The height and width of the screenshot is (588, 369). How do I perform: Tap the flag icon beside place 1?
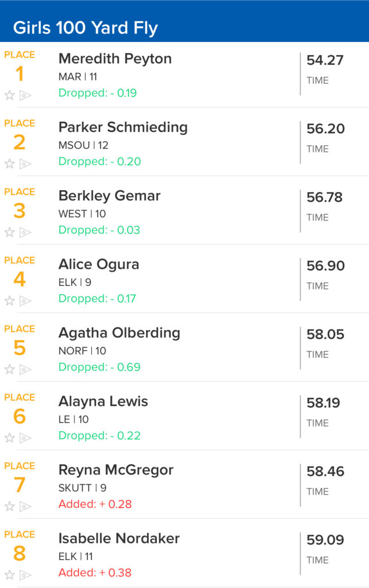tap(25, 95)
